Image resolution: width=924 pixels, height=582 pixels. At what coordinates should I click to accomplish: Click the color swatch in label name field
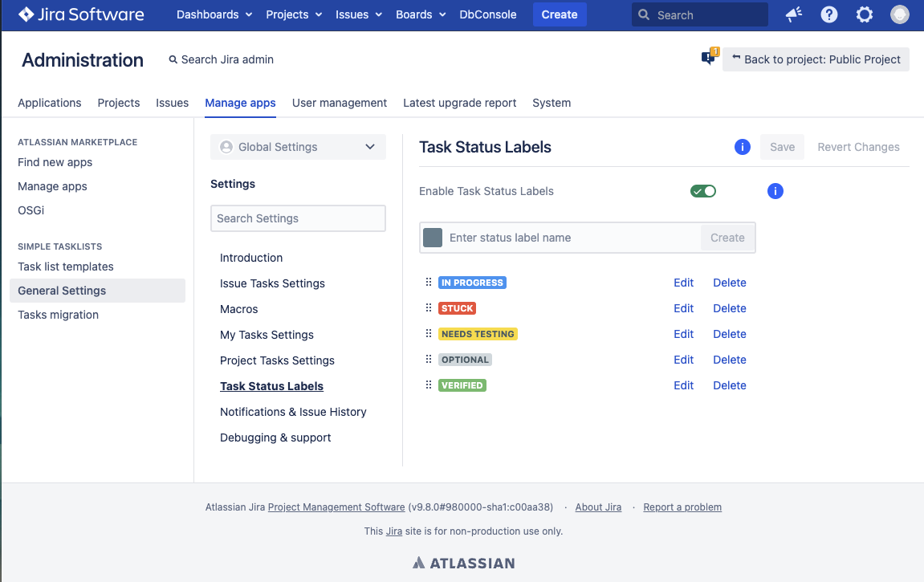433,237
